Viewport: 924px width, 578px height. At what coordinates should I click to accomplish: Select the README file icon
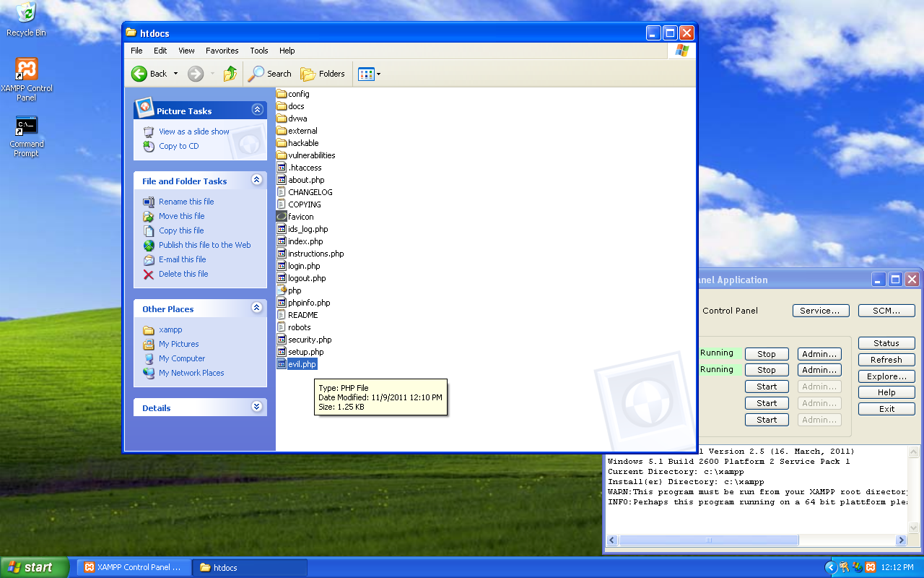[282, 315]
